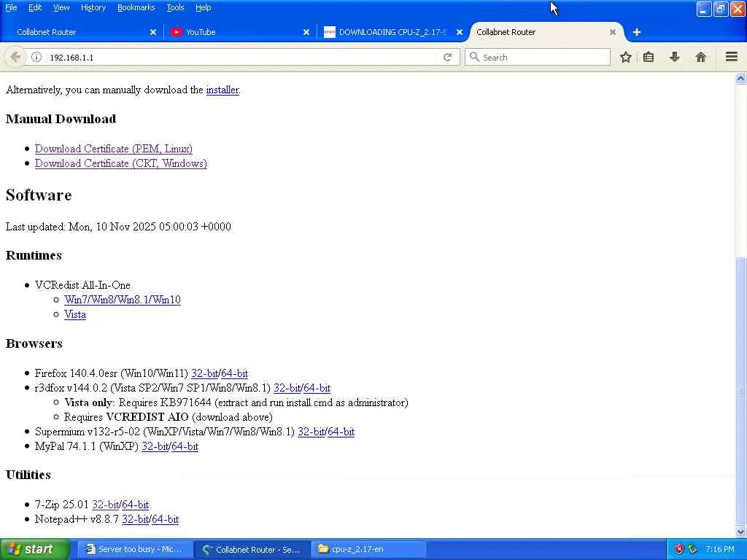Open a new tab with plus icon

click(636, 32)
